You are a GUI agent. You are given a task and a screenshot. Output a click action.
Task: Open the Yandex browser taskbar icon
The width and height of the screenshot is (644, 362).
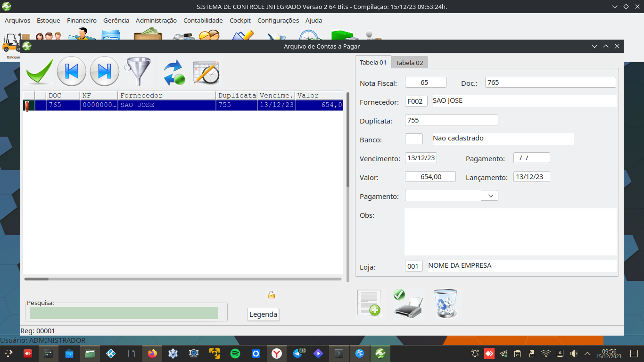point(277,353)
